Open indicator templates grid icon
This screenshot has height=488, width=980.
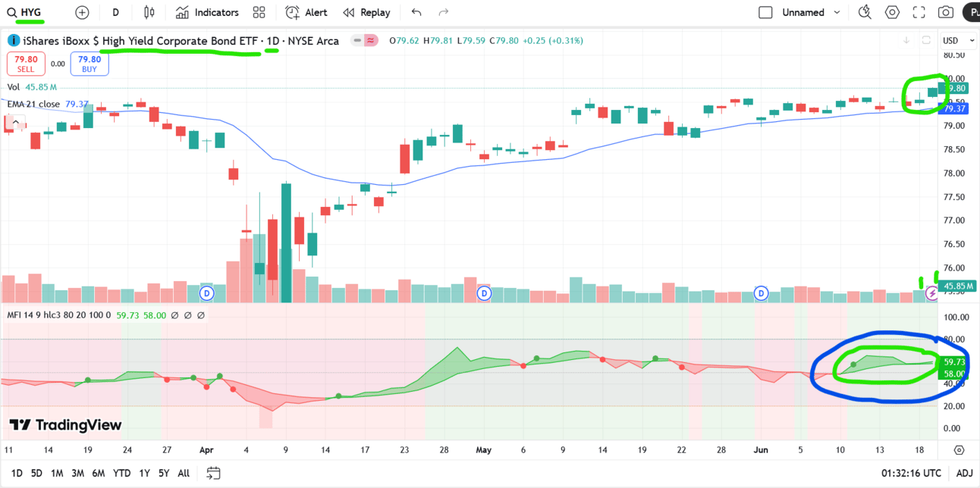259,12
